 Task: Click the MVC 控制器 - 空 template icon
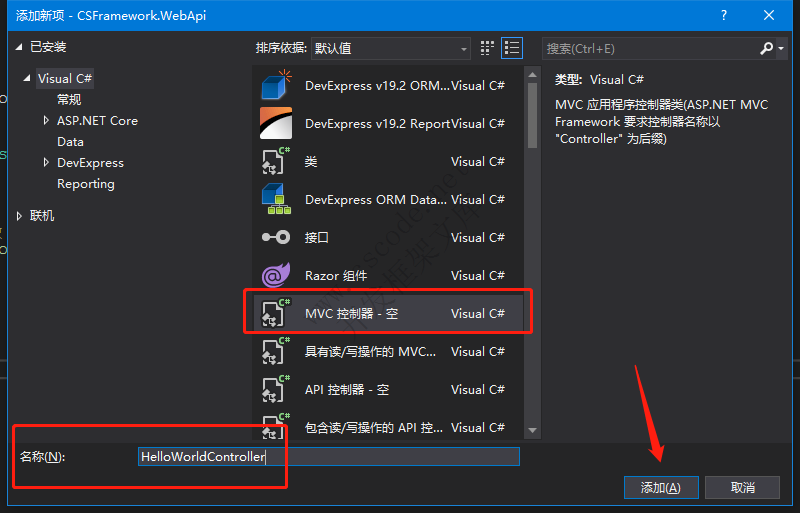click(276, 313)
